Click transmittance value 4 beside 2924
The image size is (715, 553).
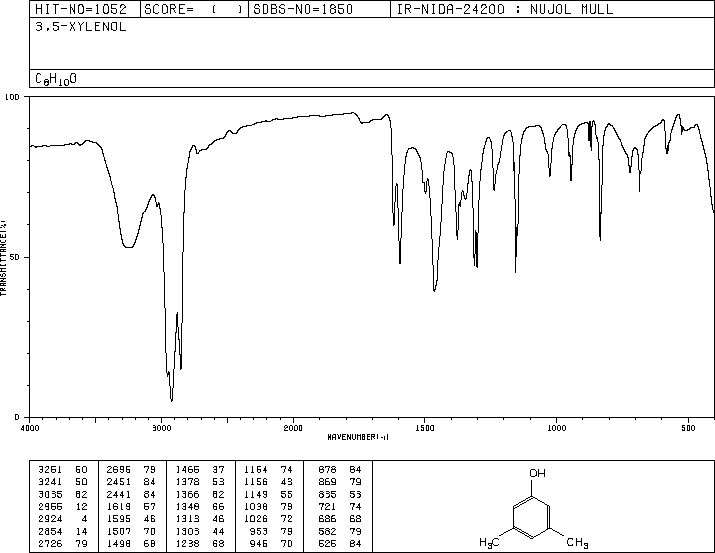click(x=84, y=519)
